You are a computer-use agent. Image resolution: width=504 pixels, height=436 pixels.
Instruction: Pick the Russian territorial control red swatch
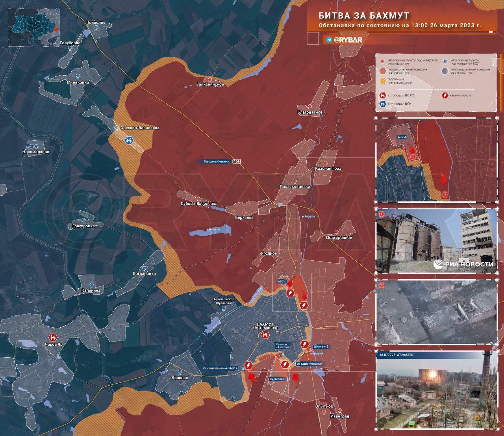[383, 71]
